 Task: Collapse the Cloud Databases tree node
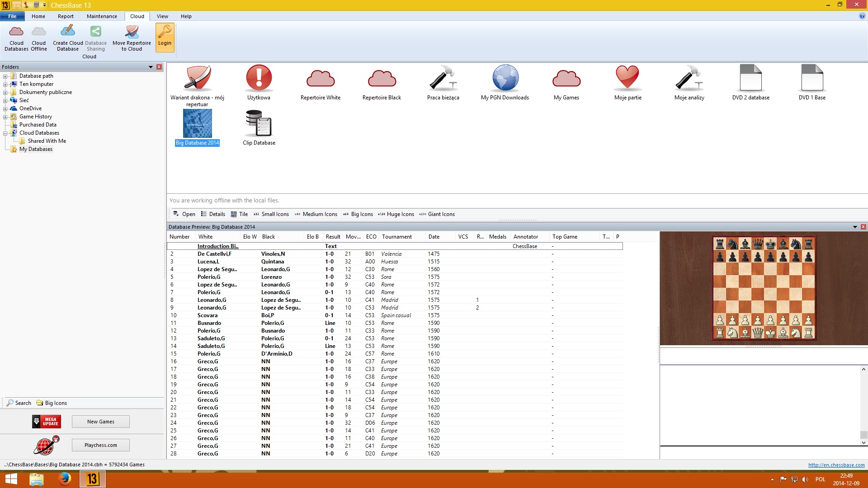point(5,133)
